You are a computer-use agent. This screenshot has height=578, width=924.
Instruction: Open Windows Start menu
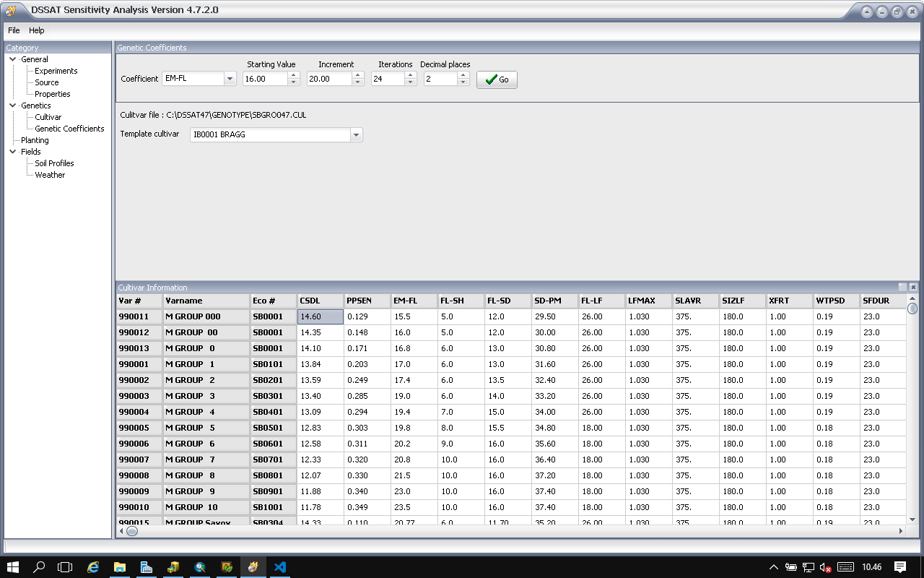click(13, 567)
